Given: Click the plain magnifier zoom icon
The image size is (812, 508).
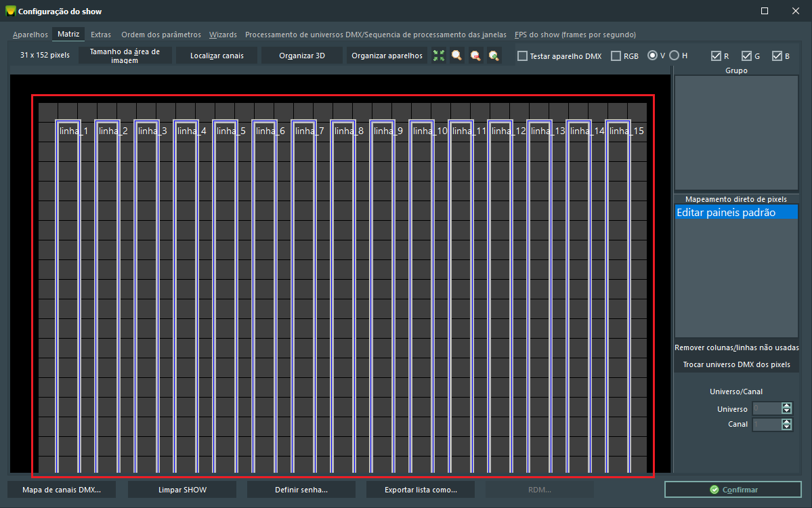Looking at the screenshot, I should point(457,56).
